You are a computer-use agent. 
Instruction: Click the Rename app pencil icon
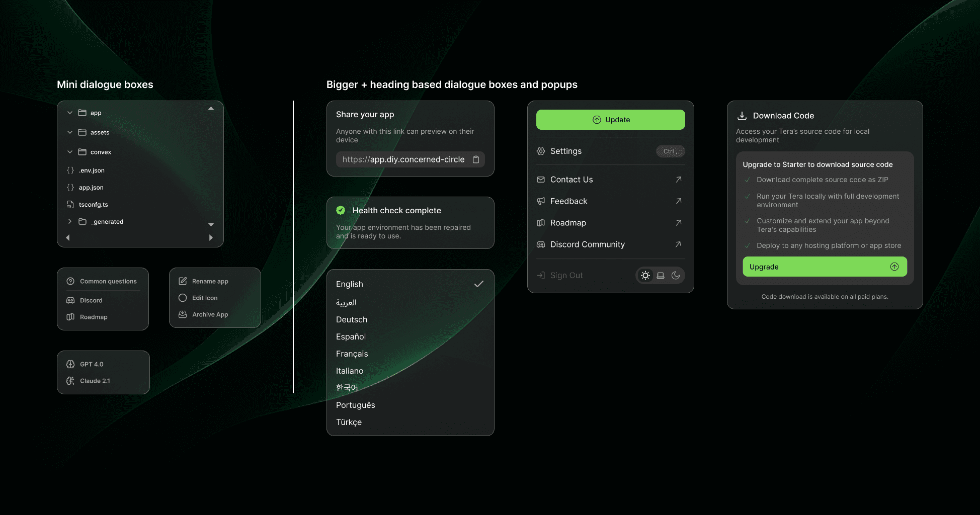pyautogui.click(x=183, y=281)
